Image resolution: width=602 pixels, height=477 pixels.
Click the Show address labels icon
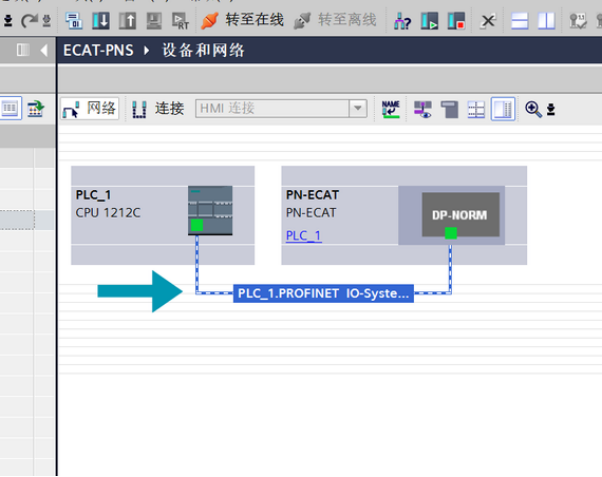click(x=422, y=109)
